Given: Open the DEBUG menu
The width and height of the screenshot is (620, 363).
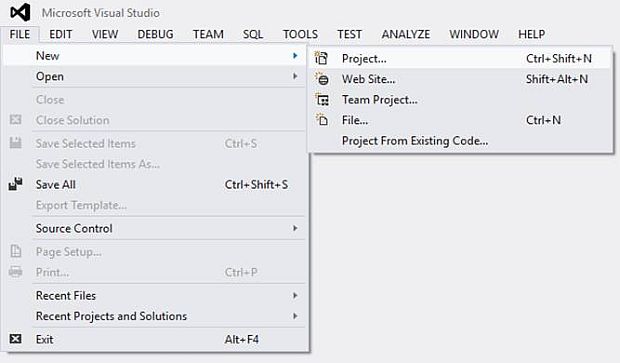Looking at the screenshot, I should [155, 34].
